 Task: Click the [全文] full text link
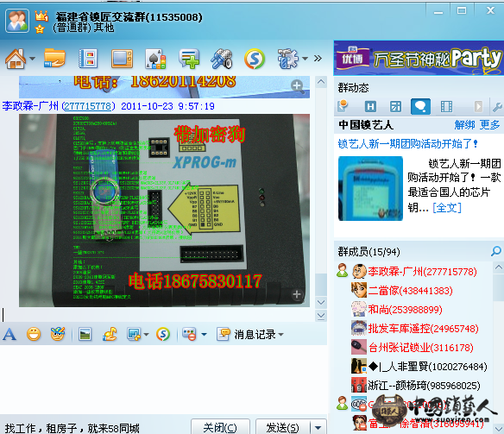click(x=447, y=208)
